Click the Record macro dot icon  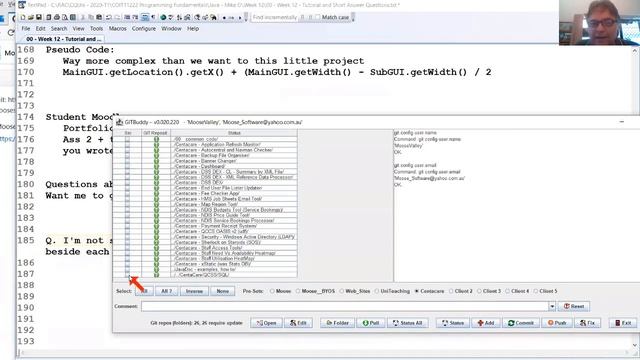[x=224, y=18]
